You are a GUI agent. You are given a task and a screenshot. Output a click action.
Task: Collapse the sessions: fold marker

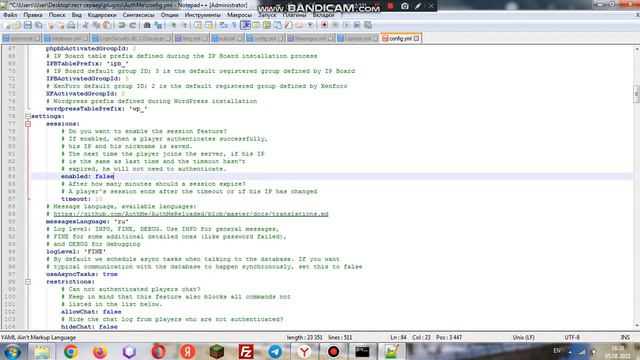pos(28,124)
